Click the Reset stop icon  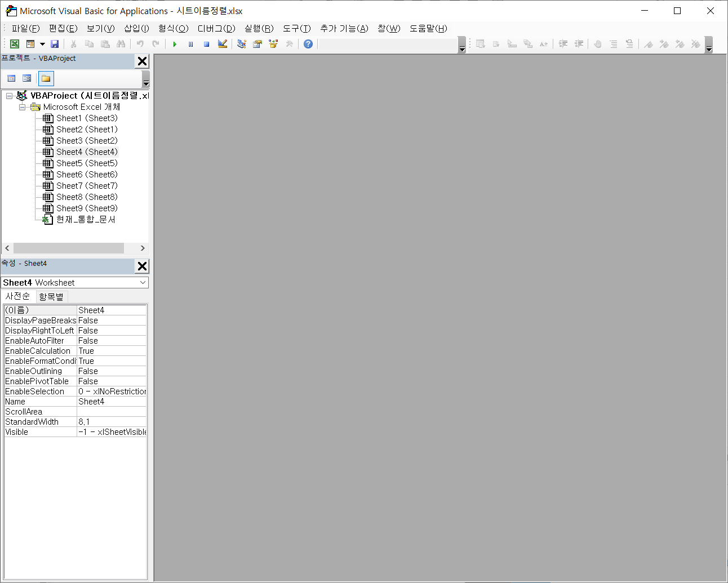[x=206, y=44]
